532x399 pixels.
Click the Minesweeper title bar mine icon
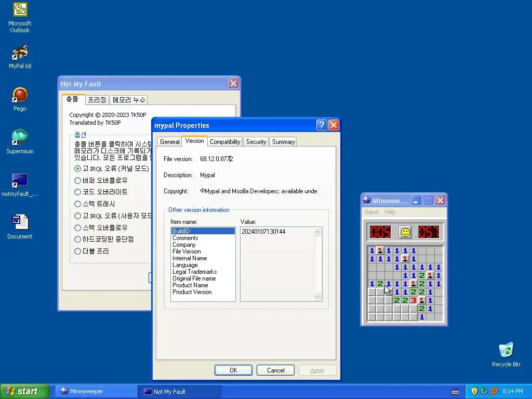(x=366, y=200)
